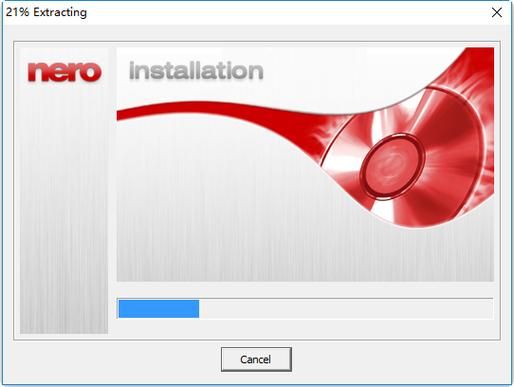Click the 21% Extracting title text
This screenshot has height=387, width=514.
click(x=46, y=12)
